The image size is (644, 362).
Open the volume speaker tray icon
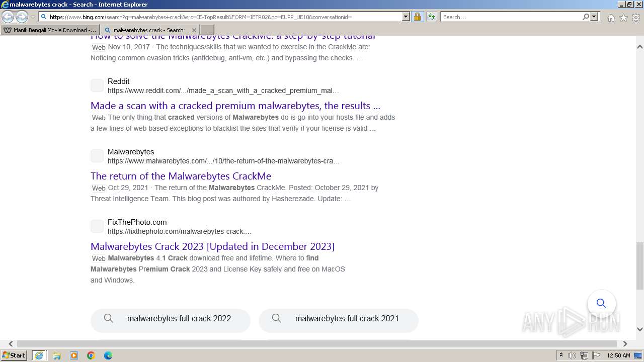point(572,355)
